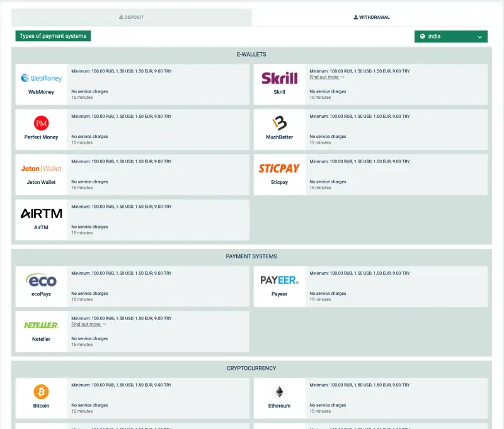Click the CRYPTOCURRENCY section header

coord(251,368)
